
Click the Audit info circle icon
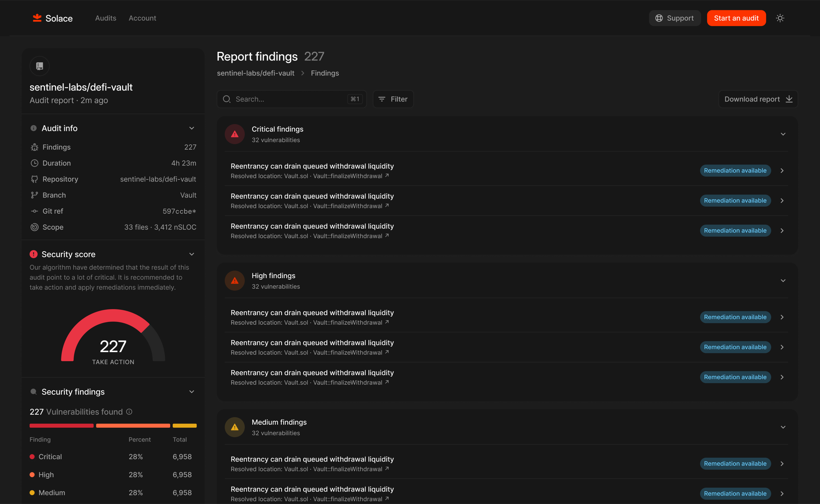coord(34,128)
